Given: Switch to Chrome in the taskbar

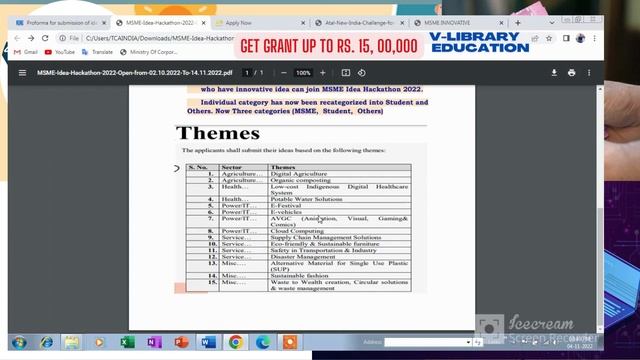Looking at the screenshot, I should point(236,342).
